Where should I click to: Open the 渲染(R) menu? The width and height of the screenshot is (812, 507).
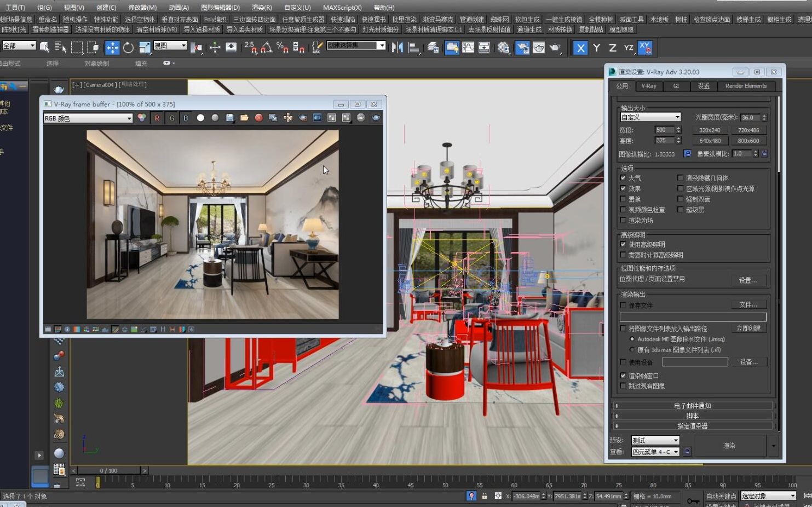(x=262, y=8)
